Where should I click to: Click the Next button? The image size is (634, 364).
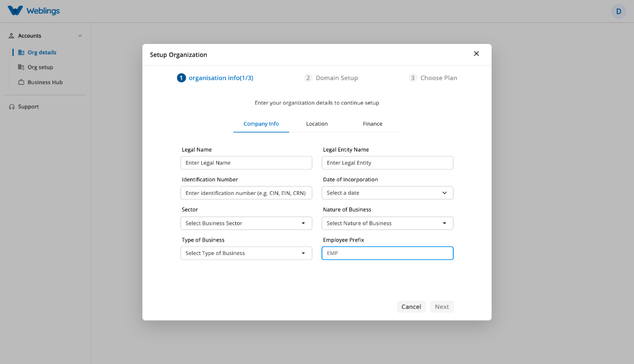point(442,306)
